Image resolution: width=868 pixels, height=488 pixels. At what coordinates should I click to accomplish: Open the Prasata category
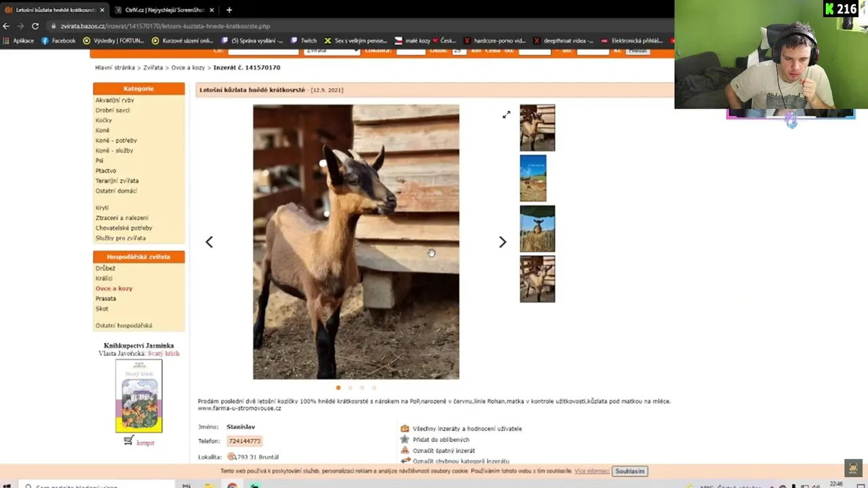tap(106, 299)
